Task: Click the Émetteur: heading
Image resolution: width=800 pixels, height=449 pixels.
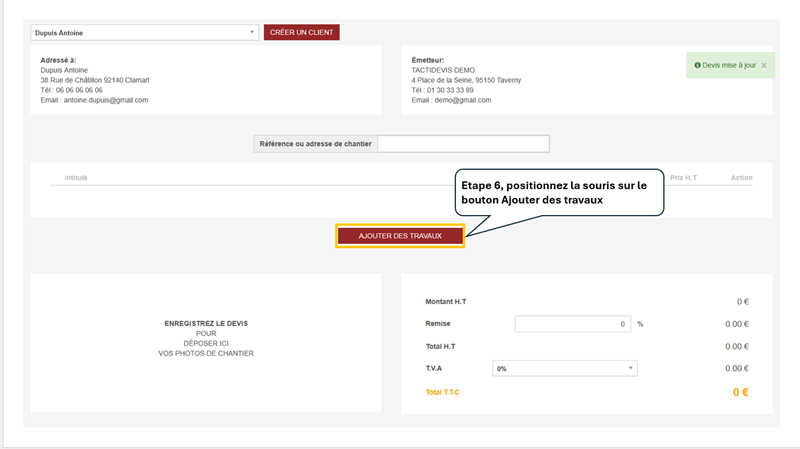Action: click(428, 60)
